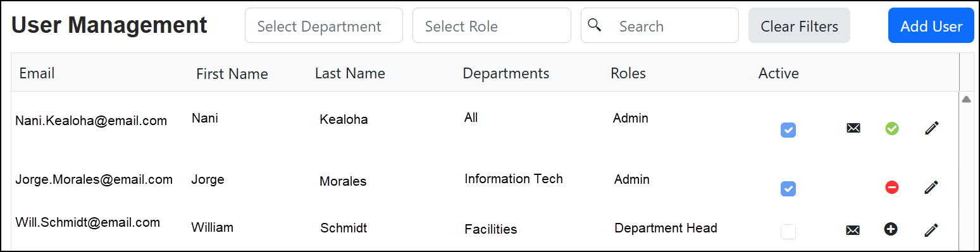Click the Admin role for Nani Kealoha

pyautogui.click(x=631, y=117)
